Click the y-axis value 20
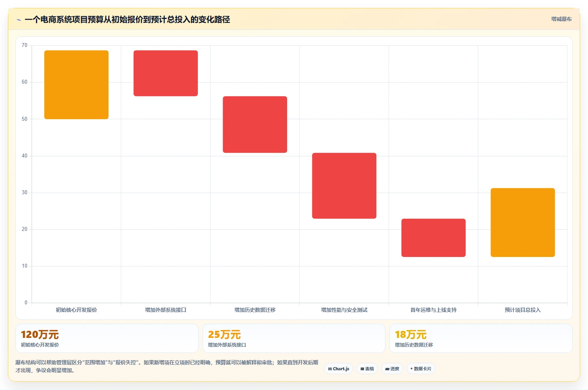The image size is (588, 390). click(24, 229)
